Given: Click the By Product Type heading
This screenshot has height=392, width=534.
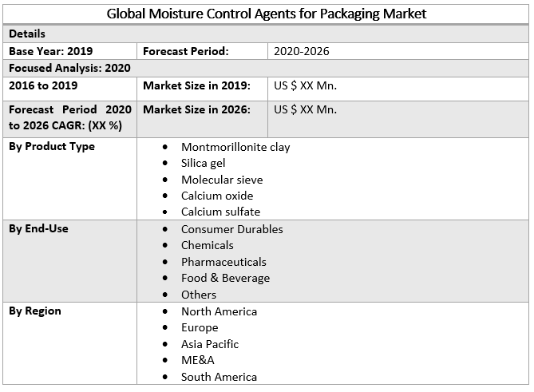Looking at the screenshot, I should 51,147.
